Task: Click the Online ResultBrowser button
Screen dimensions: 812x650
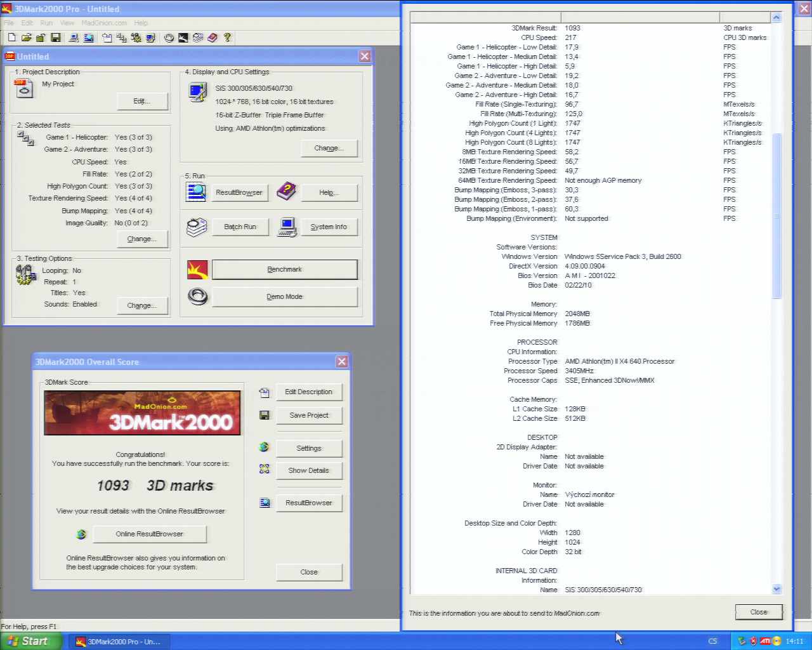Action: [150, 534]
